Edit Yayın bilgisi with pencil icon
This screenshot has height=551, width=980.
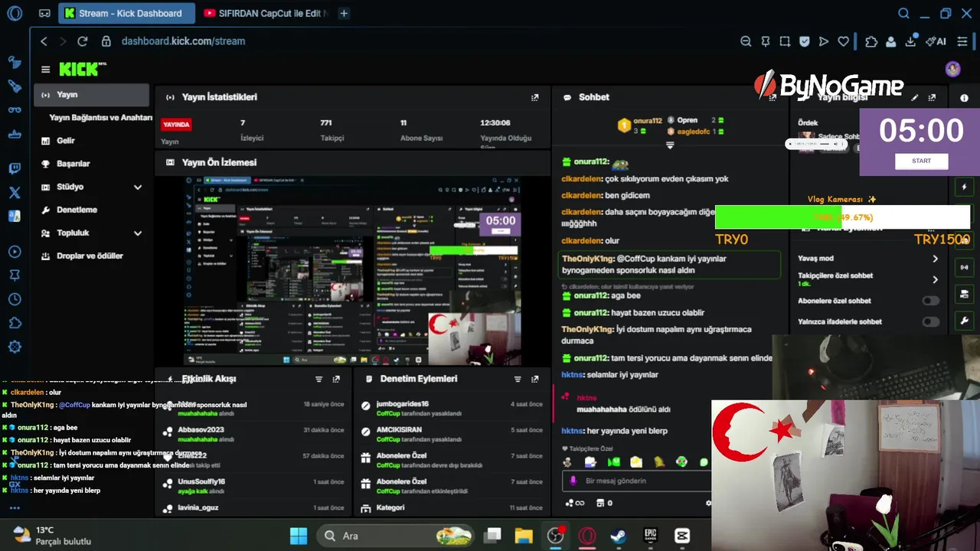(x=914, y=97)
